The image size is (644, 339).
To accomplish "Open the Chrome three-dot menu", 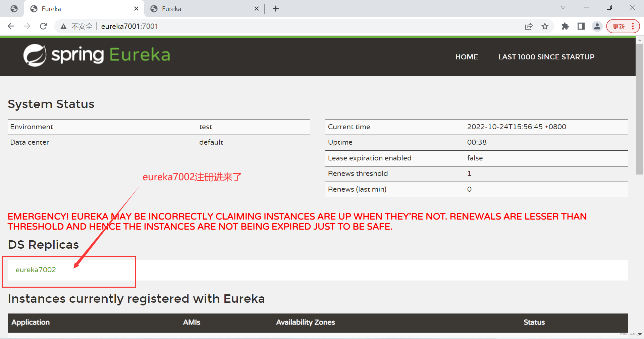I will coord(633,26).
